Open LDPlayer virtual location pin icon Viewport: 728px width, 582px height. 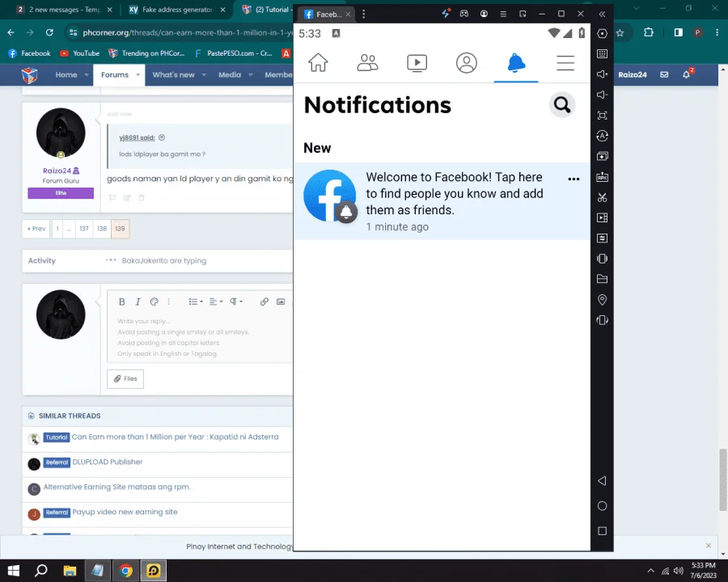(x=602, y=300)
